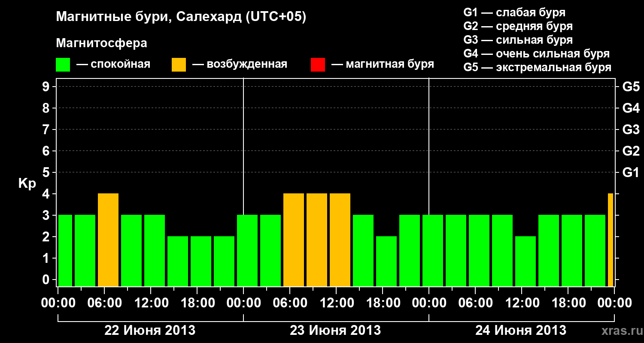
Task: Click the green bar starting 00:00 on 23 June
Action: [247, 251]
